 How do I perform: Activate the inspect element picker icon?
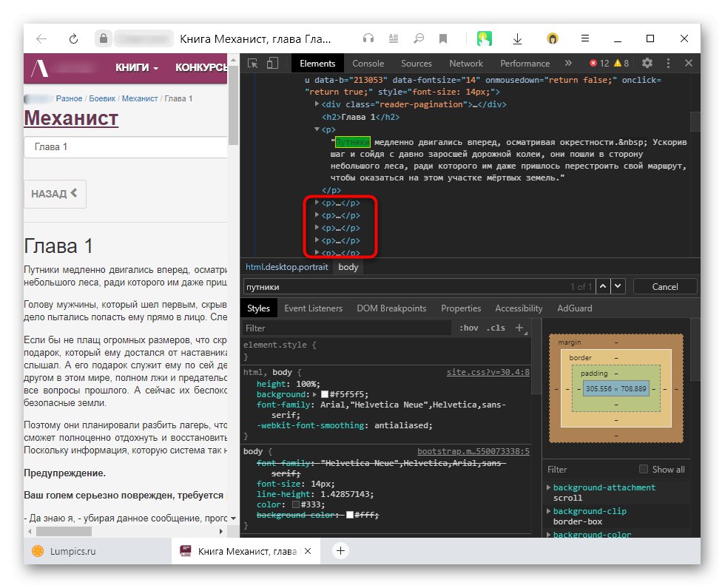[253, 64]
